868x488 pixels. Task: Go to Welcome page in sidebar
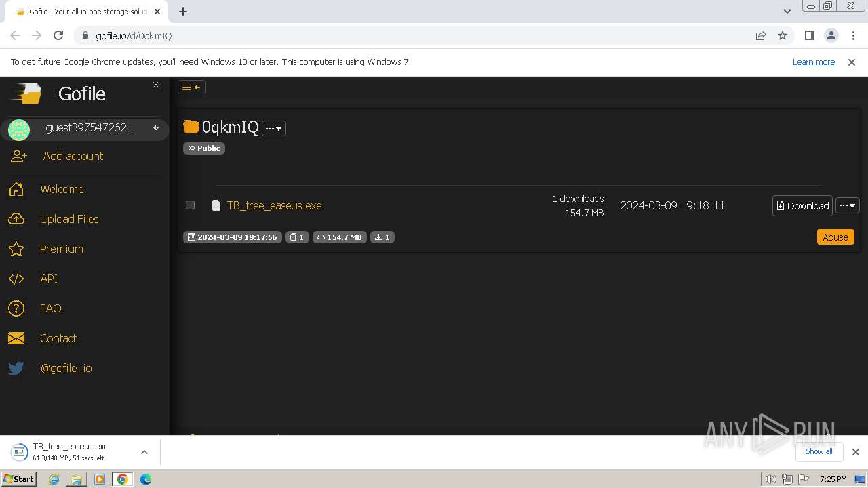(62, 189)
